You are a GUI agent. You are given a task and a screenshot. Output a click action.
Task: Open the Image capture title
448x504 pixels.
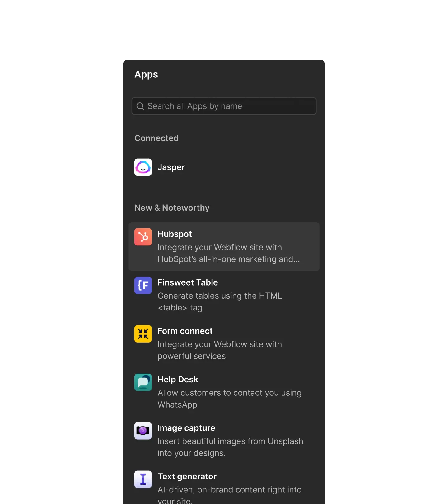coord(186,428)
